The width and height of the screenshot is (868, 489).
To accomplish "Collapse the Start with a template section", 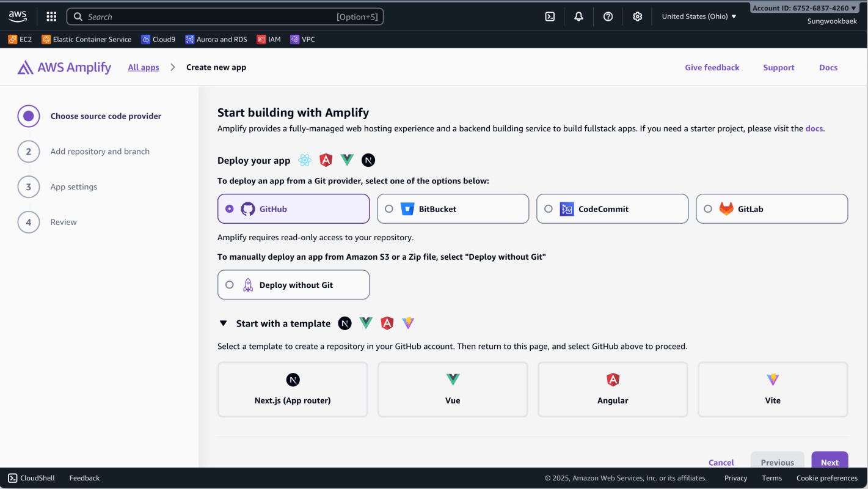I will click(224, 323).
